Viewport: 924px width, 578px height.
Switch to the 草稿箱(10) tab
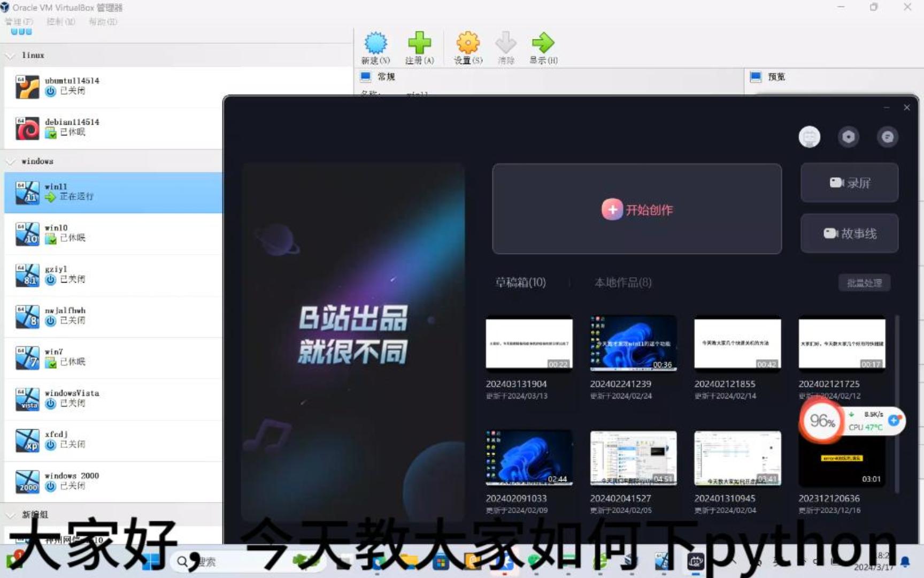521,283
